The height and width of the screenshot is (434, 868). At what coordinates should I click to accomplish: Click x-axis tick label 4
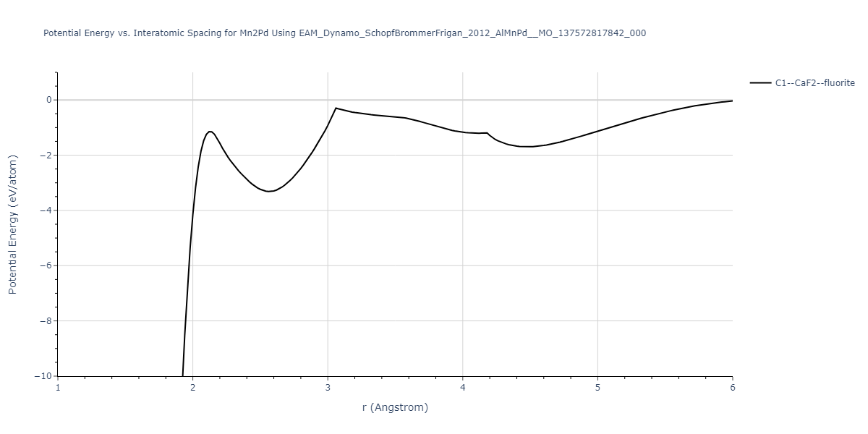(463, 388)
